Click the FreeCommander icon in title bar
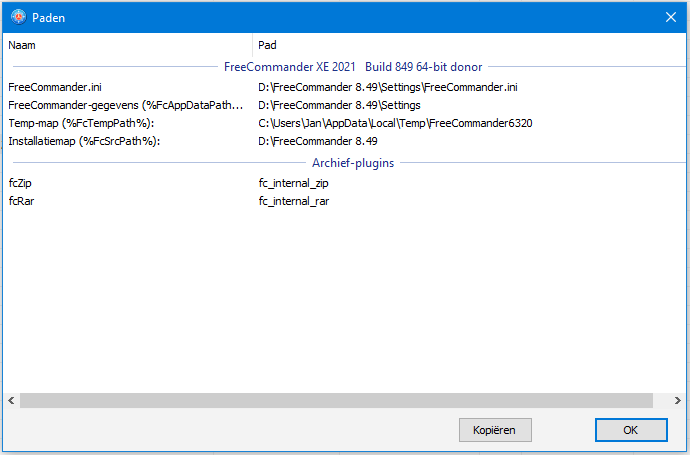The image size is (690, 455). [18, 17]
